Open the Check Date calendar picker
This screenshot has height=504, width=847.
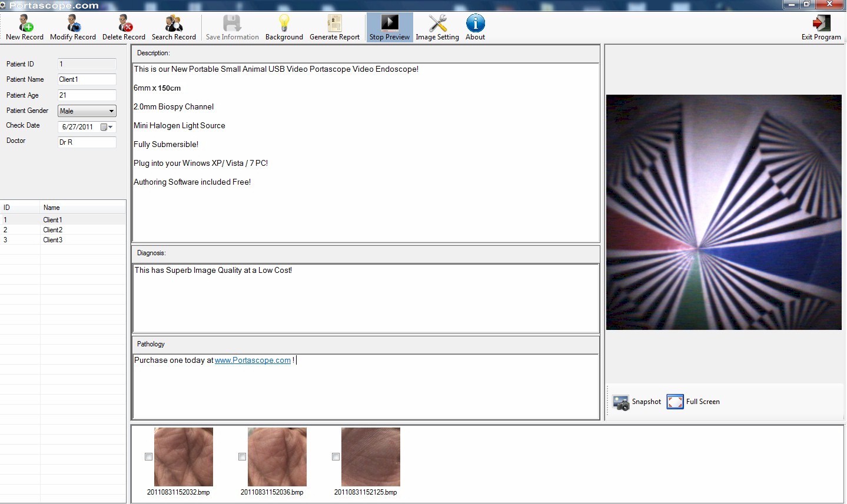pos(107,127)
